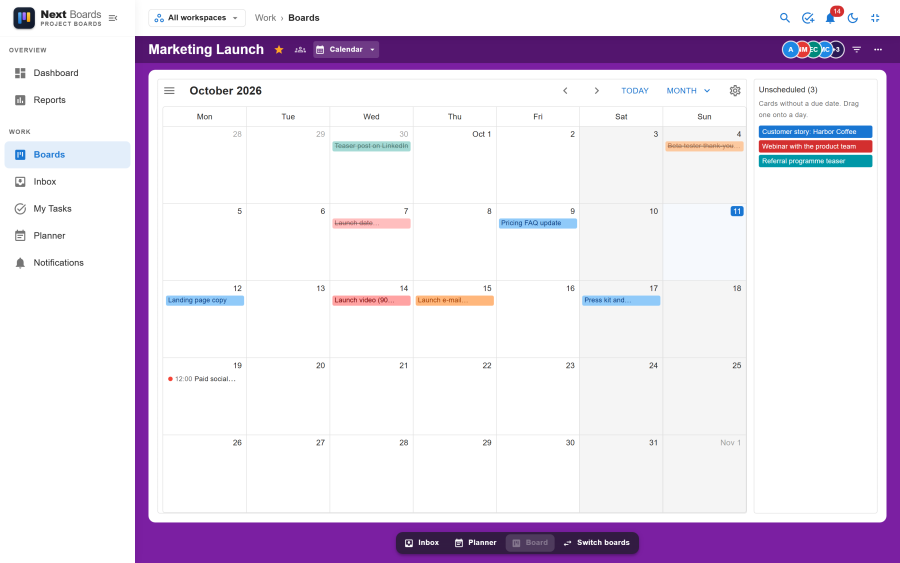
Task: Click the Work breadcrumb link
Action: [265, 18]
